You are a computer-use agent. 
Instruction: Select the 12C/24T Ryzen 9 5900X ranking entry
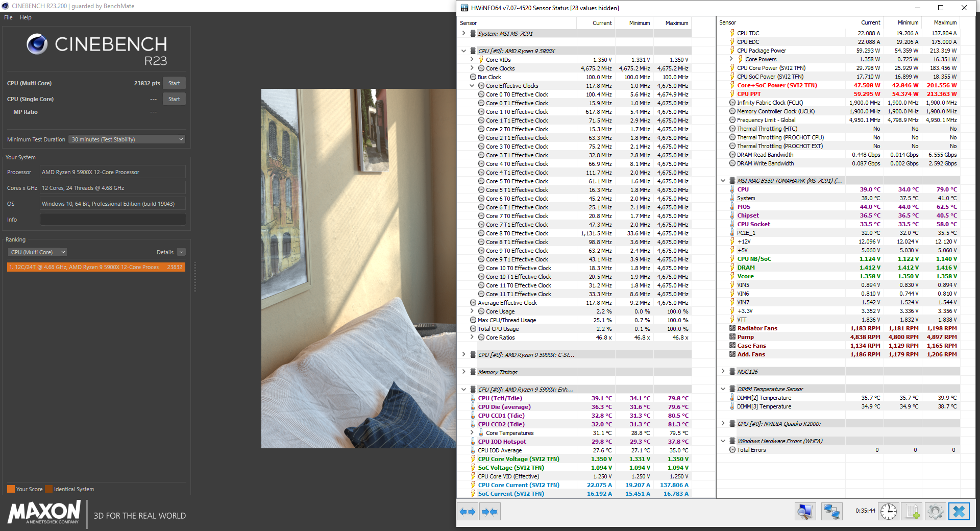pyautogui.click(x=96, y=267)
